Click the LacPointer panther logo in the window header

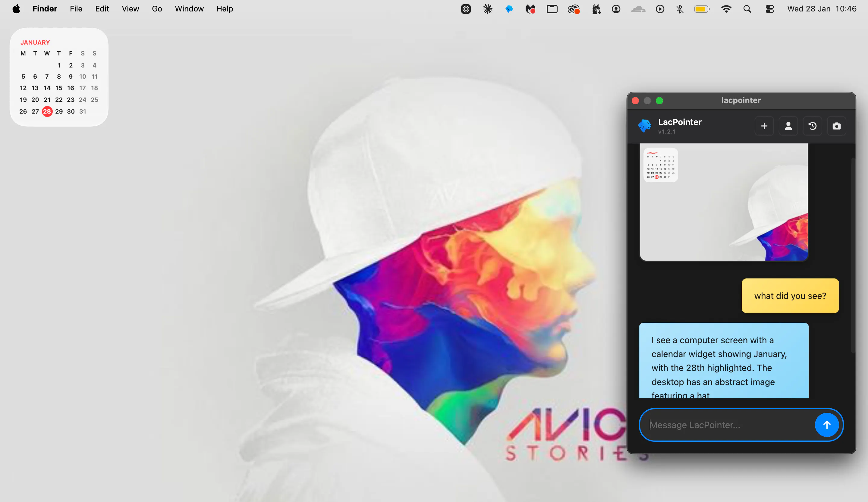pos(644,126)
